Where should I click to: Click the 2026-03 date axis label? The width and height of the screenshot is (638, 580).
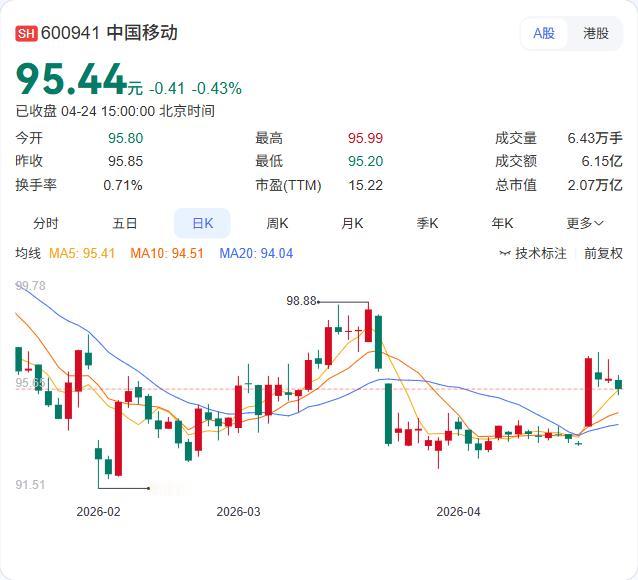tap(238, 512)
